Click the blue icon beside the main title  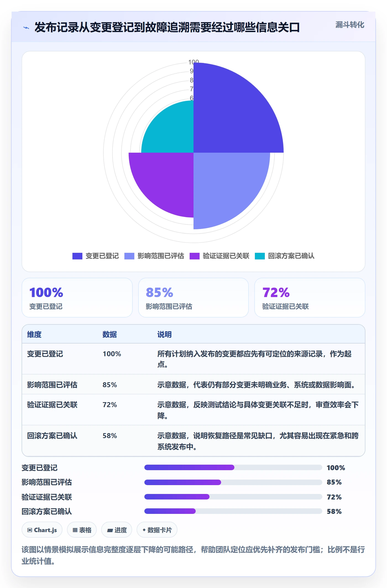click(x=26, y=28)
